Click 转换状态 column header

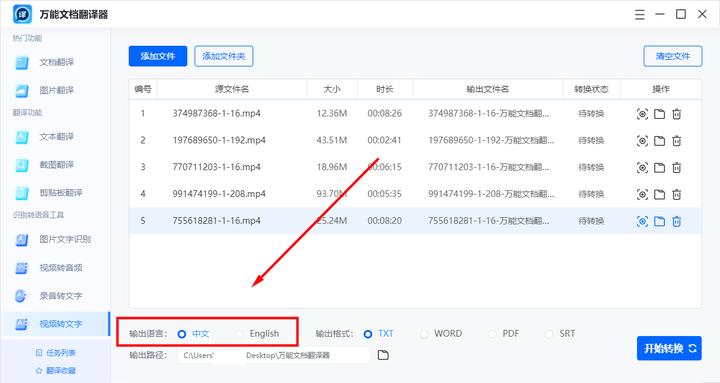[x=591, y=89]
